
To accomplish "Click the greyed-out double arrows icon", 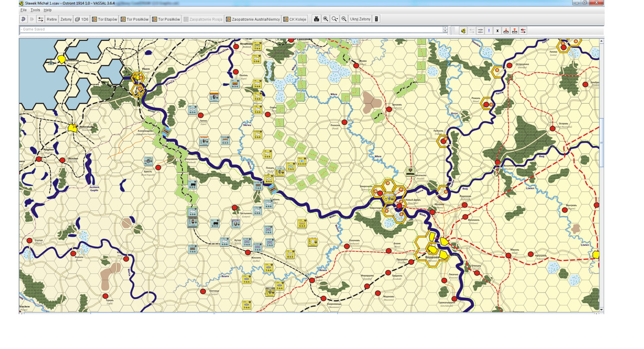I will click(472, 31).
